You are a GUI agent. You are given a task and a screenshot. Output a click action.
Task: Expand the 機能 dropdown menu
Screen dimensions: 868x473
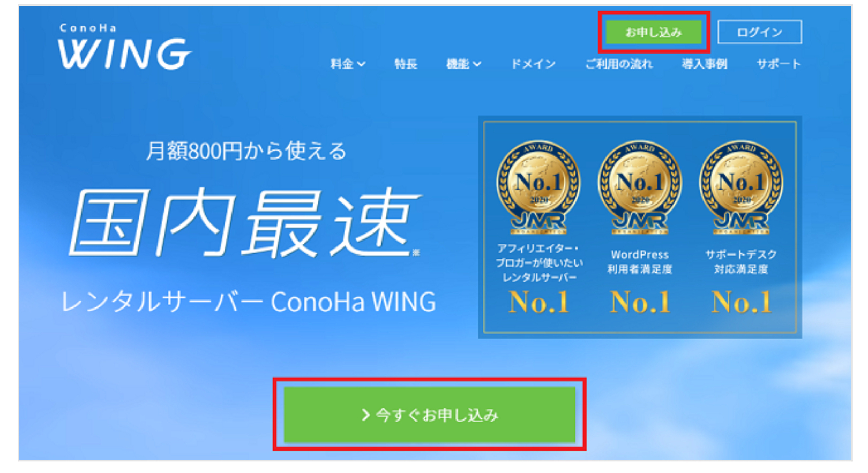pyautogui.click(x=463, y=64)
